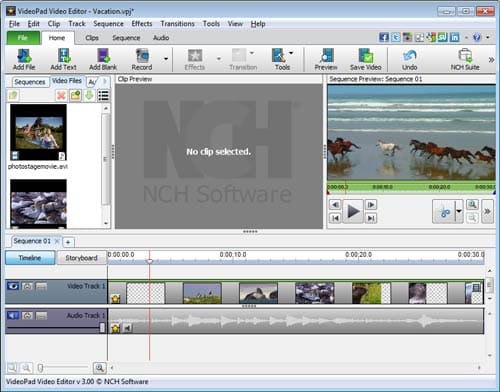Zoom in on the sequence preview timeline
This screenshot has height=392, width=500.
click(x=473, y=204)
